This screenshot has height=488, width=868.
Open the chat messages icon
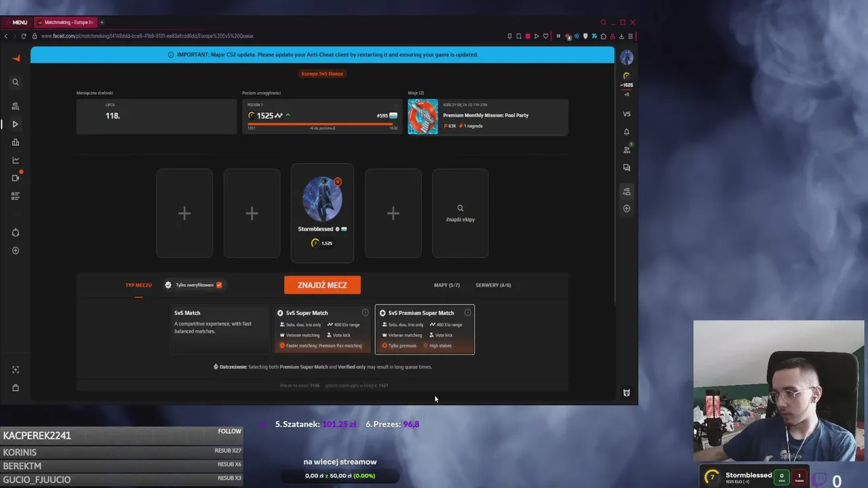627,167
